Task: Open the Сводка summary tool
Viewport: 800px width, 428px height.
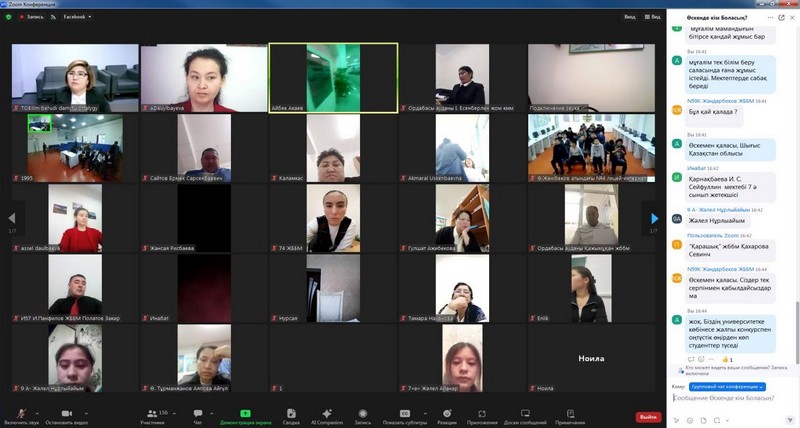Action: click(291, 416)
